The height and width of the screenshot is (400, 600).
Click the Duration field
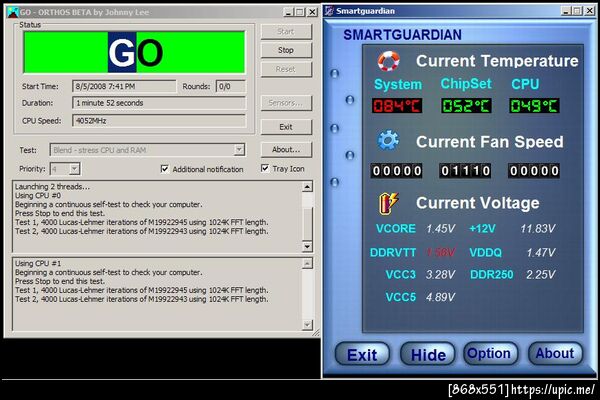[159, 103]
